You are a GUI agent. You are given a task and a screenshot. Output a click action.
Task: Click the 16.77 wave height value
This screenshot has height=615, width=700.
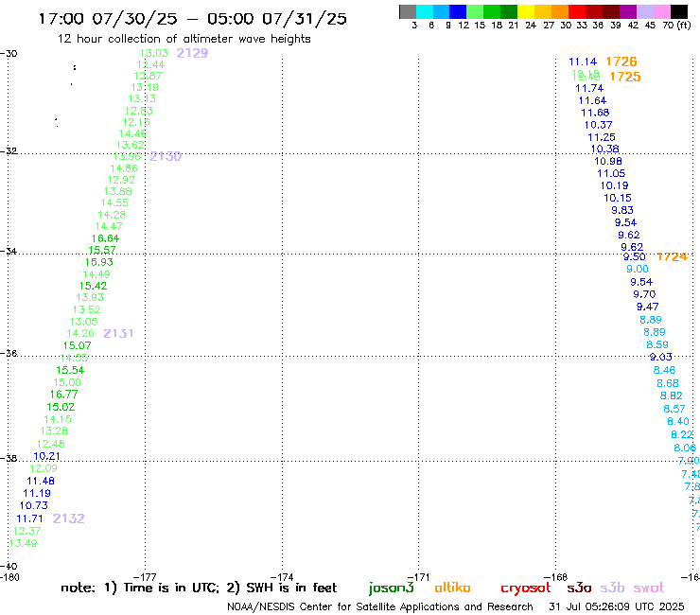click(x=63, y=395)
